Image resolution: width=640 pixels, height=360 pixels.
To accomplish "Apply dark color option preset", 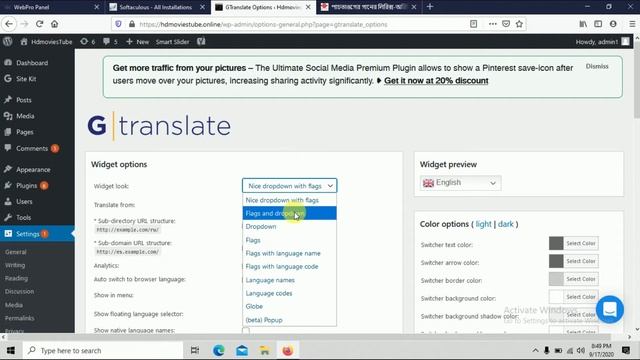I will tap(506, 224).
